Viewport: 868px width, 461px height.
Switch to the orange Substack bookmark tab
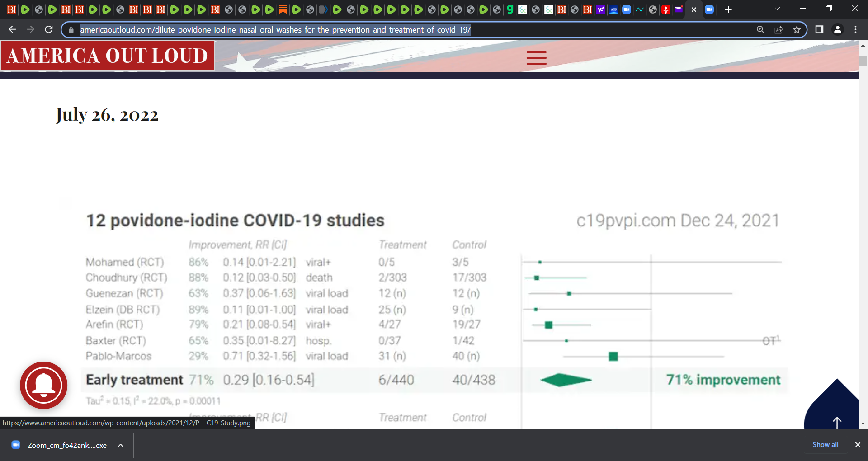(x=283, y=9)
